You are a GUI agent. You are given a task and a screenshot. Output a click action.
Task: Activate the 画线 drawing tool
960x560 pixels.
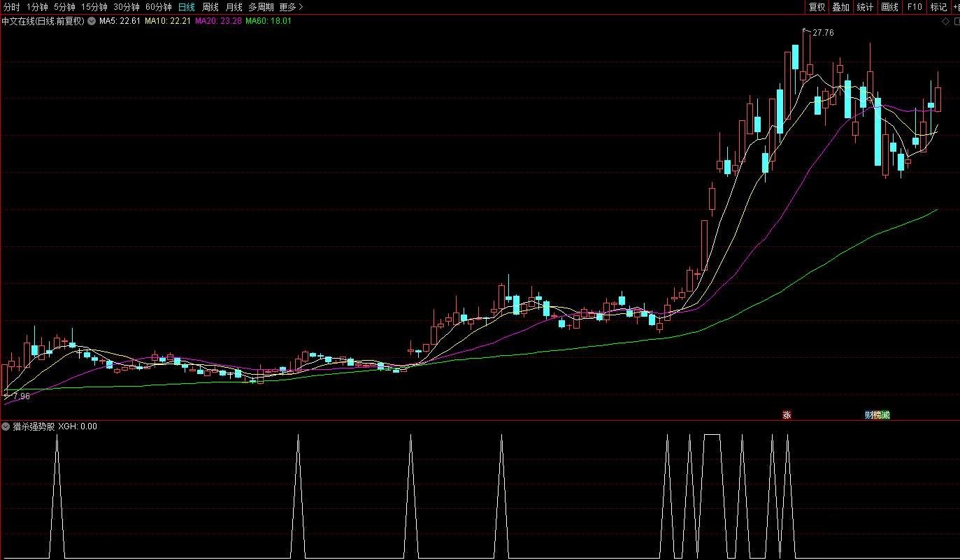889,7
